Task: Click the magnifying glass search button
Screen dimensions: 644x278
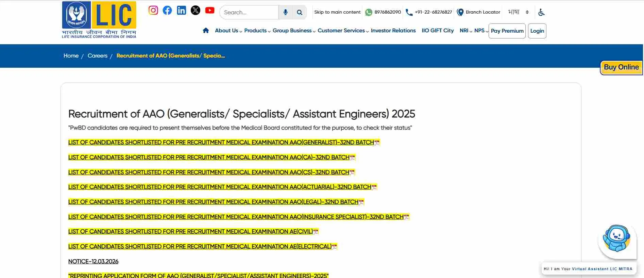Action: [x=300, y=12]
